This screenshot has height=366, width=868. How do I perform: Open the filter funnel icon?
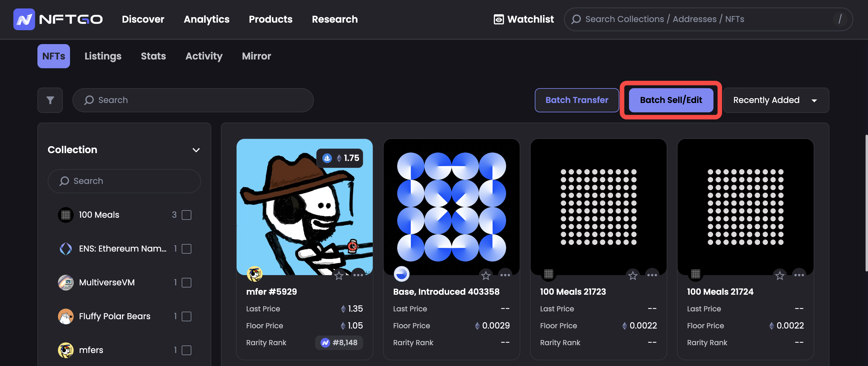point(50,100)
